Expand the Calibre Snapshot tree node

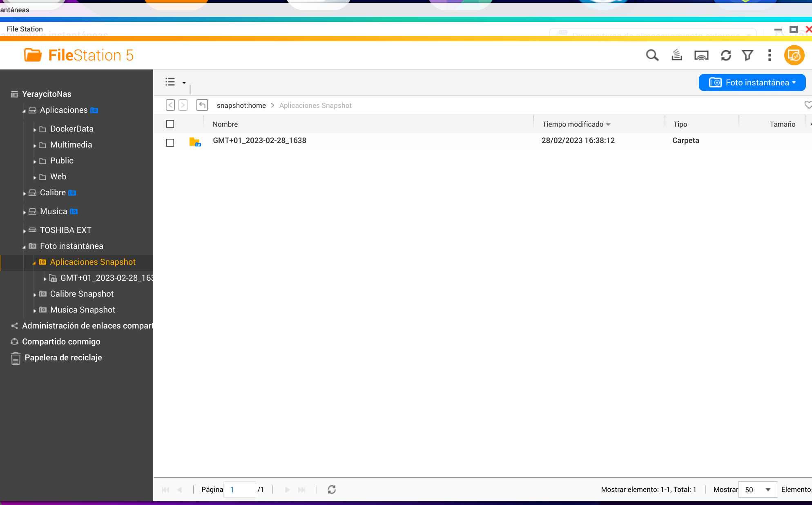(x=35, y=295)
